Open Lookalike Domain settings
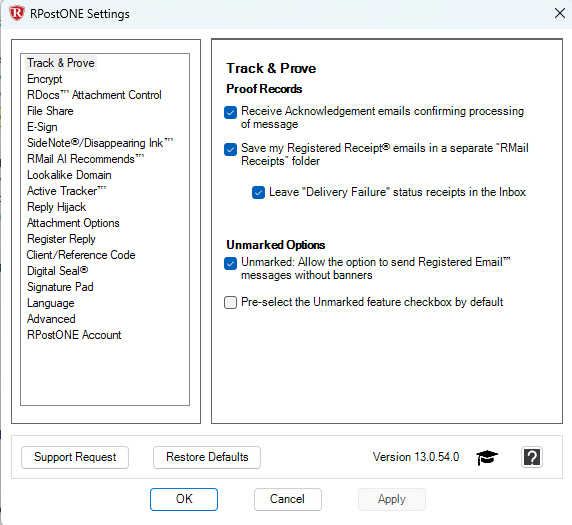 (69, 175)
